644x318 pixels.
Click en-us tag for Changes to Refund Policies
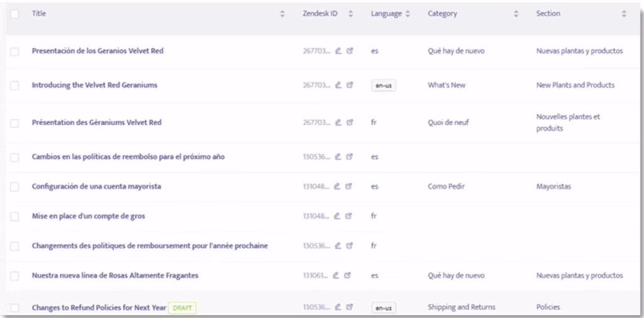coord(384,308)
